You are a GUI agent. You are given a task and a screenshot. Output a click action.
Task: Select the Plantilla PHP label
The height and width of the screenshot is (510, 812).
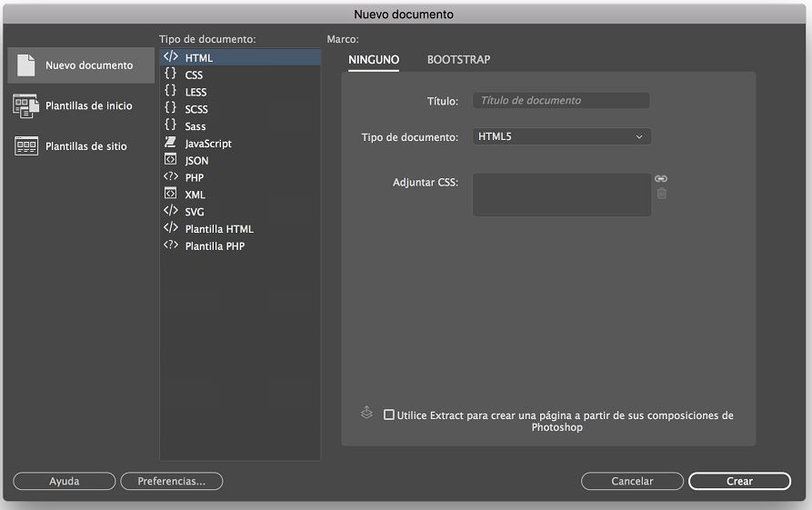[215, 246]
